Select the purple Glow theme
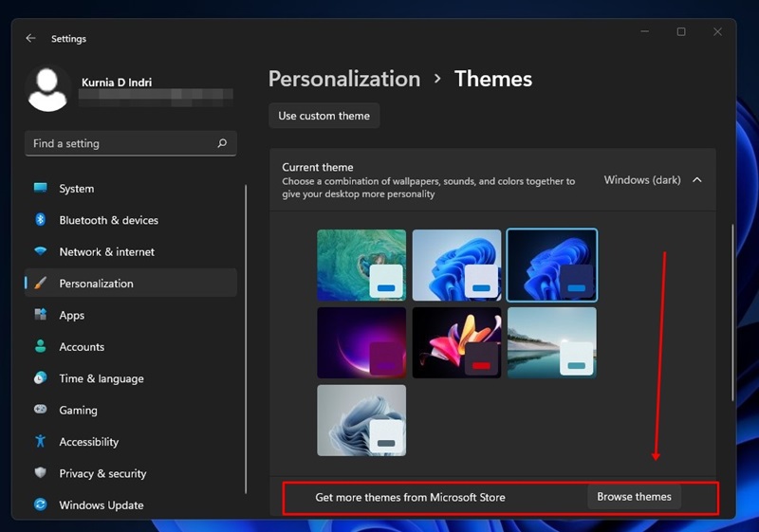 pyautogui.click(x=361, y=342)
